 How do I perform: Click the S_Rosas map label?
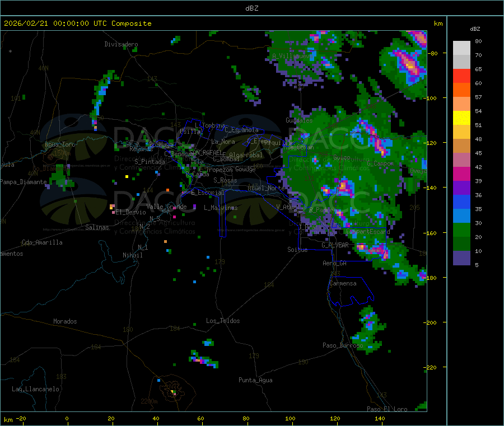[225, 181]
